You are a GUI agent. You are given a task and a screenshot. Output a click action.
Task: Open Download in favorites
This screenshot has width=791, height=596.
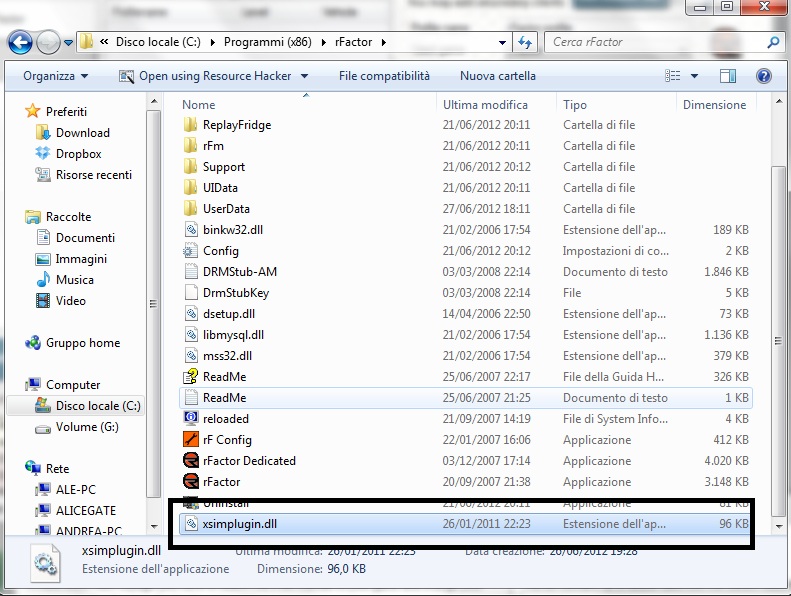click(83, 133)
